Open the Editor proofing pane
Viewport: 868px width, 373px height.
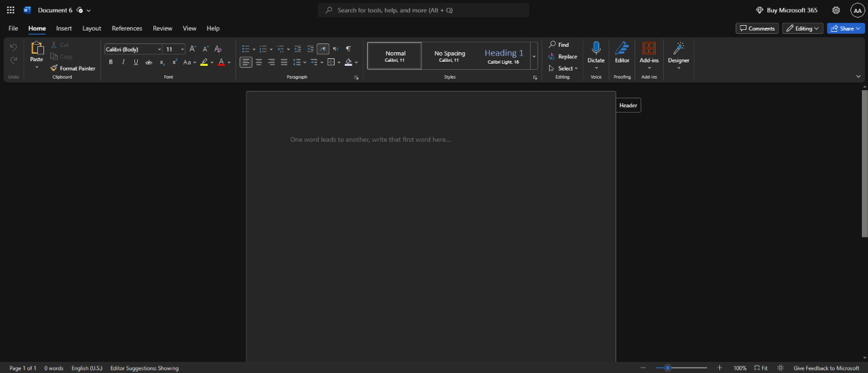622,53
